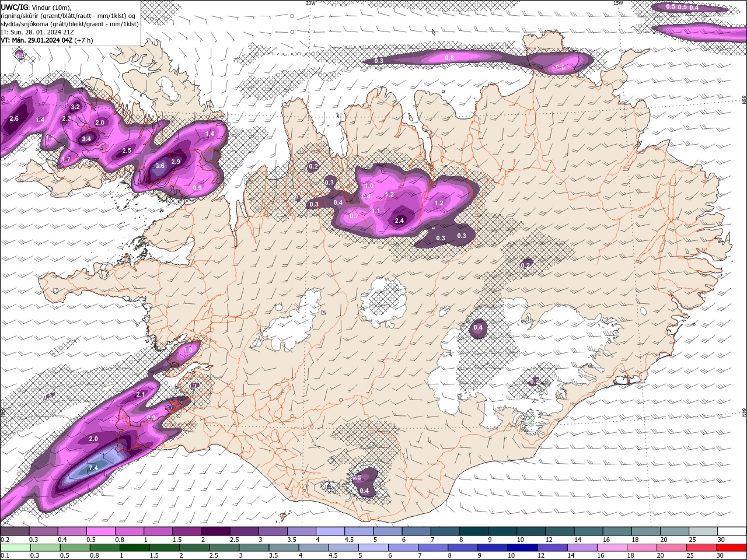Select the 2.6 label at the left map edge
747x560 pixels.
click(x=15, y=118)
